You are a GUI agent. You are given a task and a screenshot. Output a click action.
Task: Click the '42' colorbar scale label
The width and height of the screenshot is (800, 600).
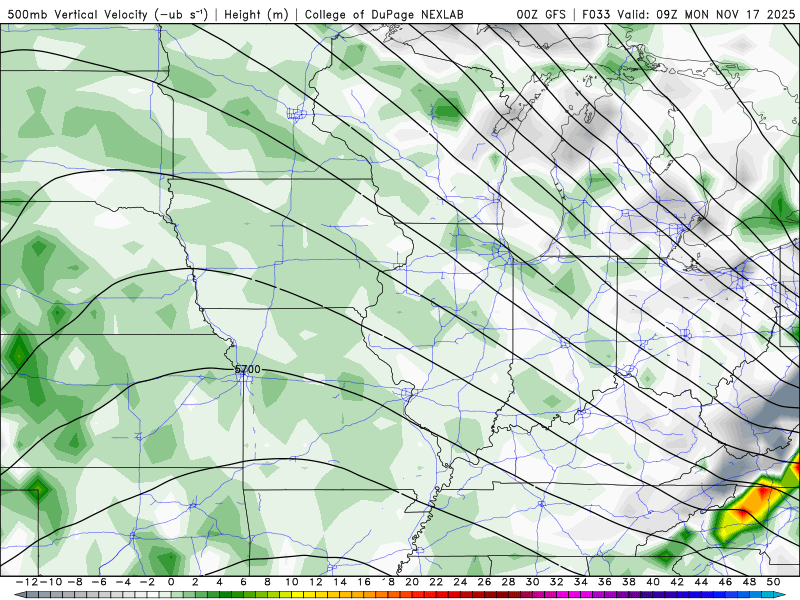[x=677, y=582]
